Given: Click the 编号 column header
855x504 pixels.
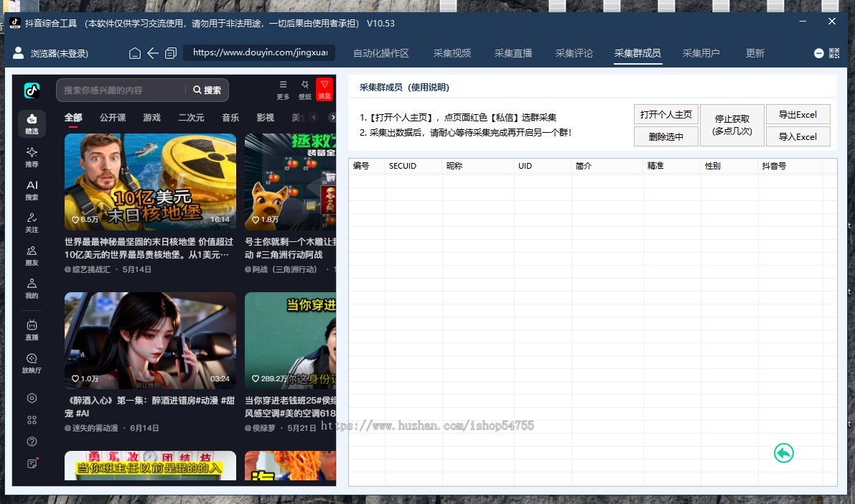Looking at the screenshot, I should 367,166.
